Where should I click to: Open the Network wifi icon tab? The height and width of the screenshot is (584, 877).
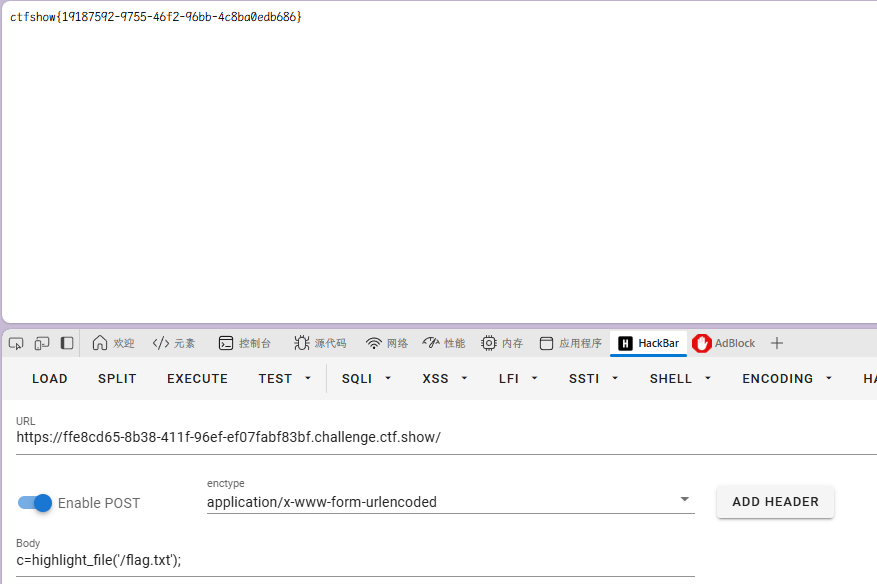pos(374,343)
